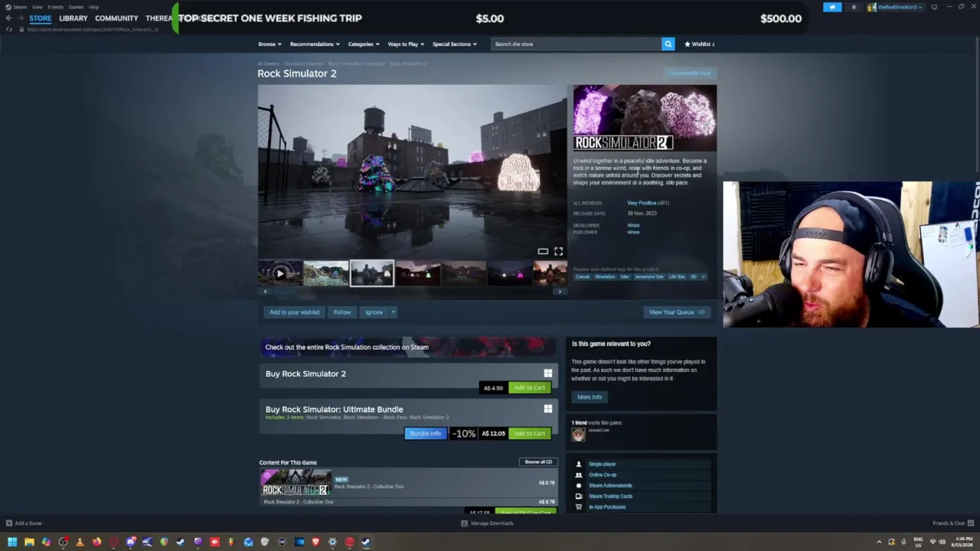The width and height of the screenshot is (980, 551).
Task: Open VLC from the taskbar
Action: 80,542
